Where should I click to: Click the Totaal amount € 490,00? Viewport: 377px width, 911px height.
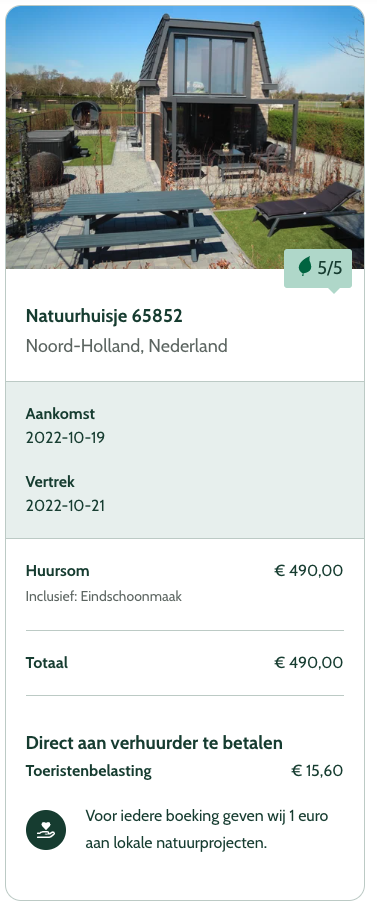[x=308, y=663]
